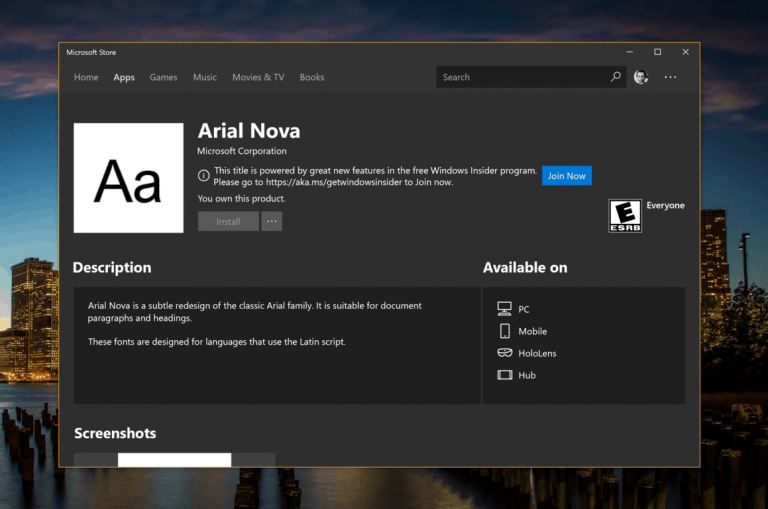Click the 'You own this product.' text
Screen dimensions: 768x509
tap(241, 198)
